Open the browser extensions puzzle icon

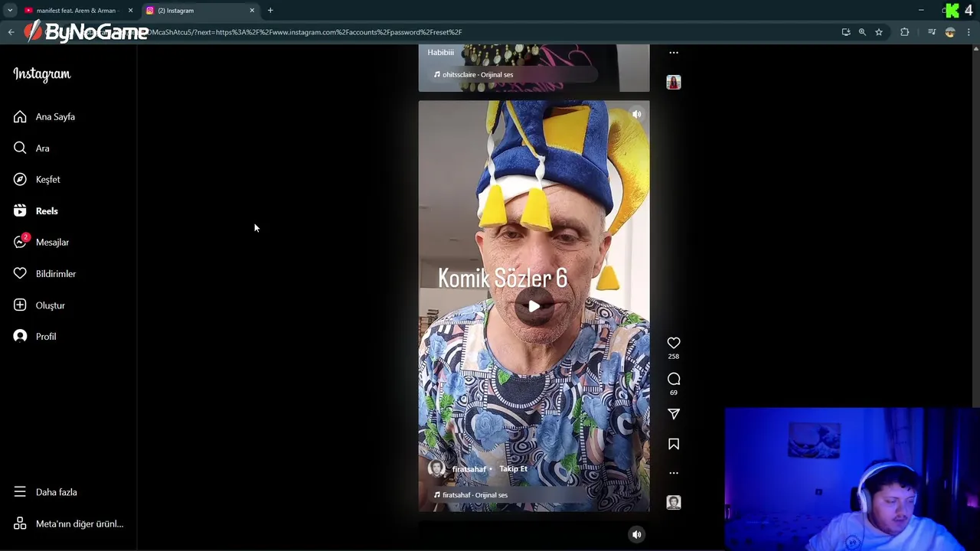tap(905, 32)
